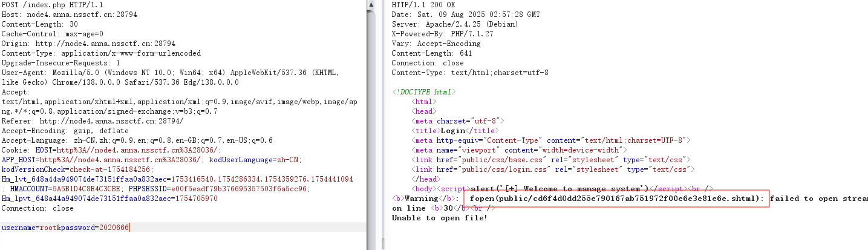Click kodVersionCheck=check-at-1754184256 cookie
868x250 pixels.
pos(78,169)
